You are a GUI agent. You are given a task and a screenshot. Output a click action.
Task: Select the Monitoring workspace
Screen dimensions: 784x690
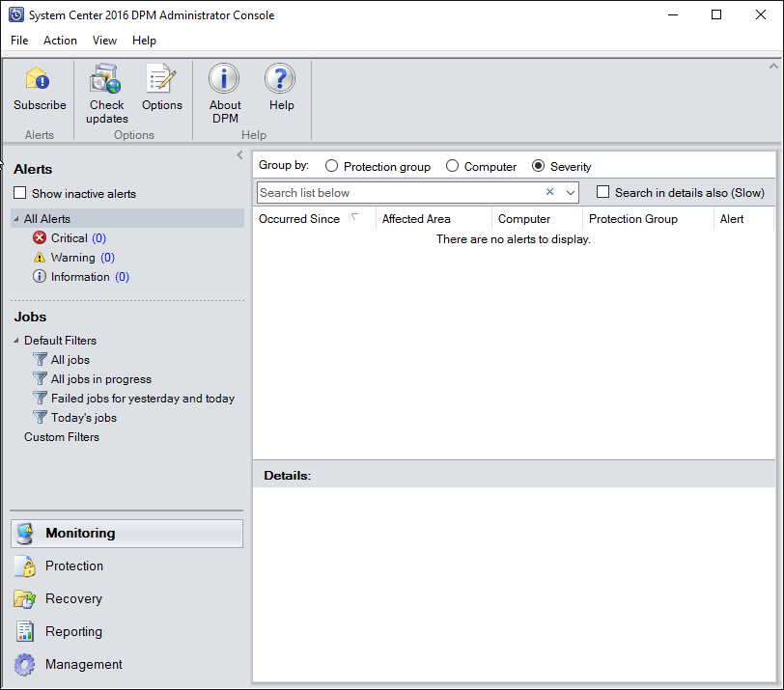127,534
